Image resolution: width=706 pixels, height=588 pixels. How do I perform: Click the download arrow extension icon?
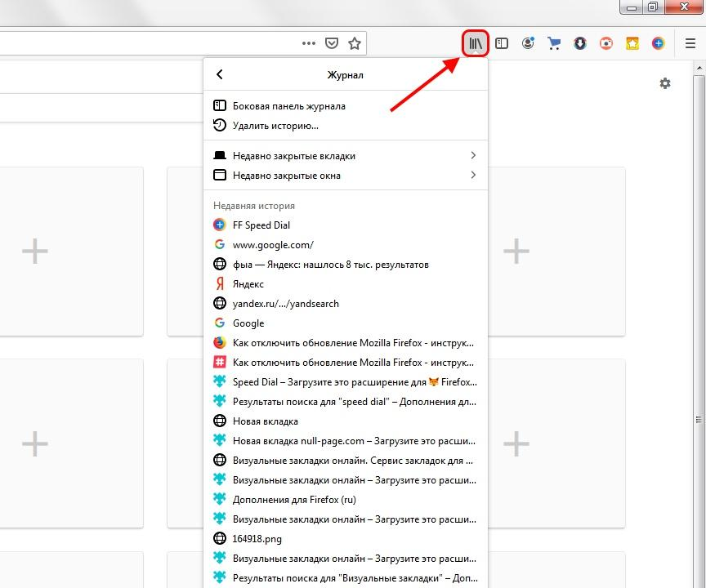tap(580, 43)
